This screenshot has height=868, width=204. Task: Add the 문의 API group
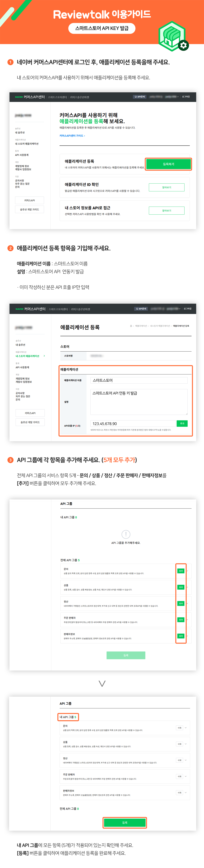point(181,571)
